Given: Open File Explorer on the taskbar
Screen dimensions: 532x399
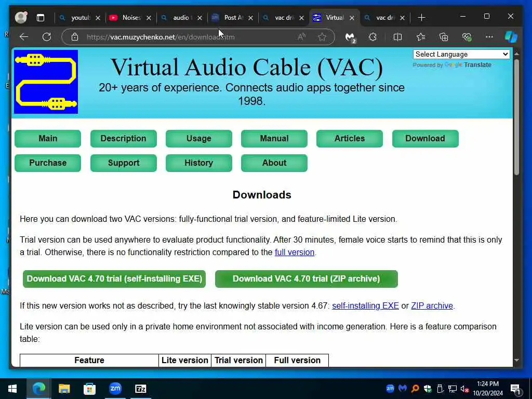Looking at the screenshot, I should point(64,389).
